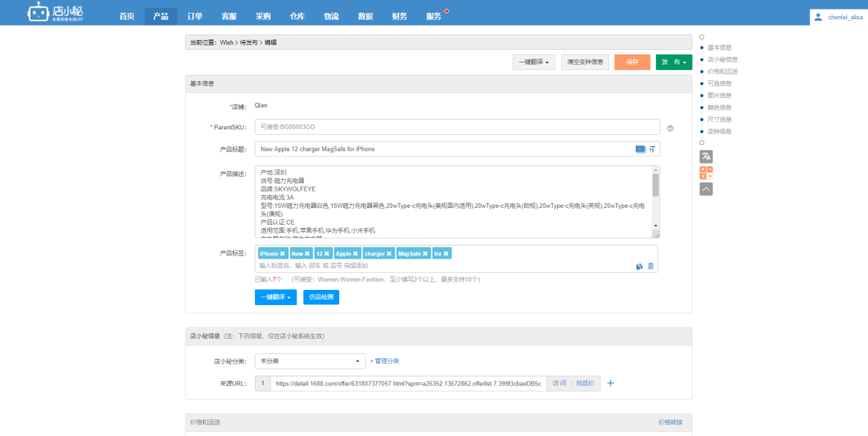Jump to 颜色信息 in side navigation
The height and width of the screenshot is (436, 868).
tap(719, 108)
